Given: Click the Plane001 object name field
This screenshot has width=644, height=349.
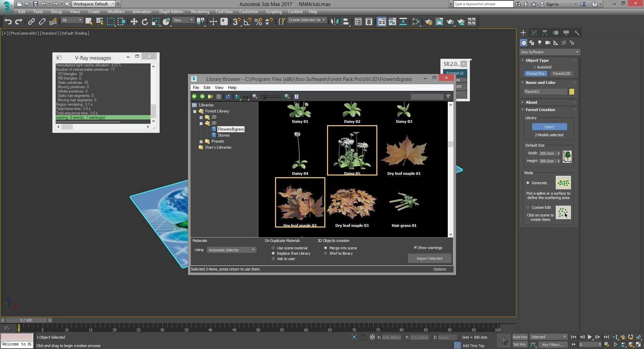Looking at the screenshot, I should [x=545, y=92].
